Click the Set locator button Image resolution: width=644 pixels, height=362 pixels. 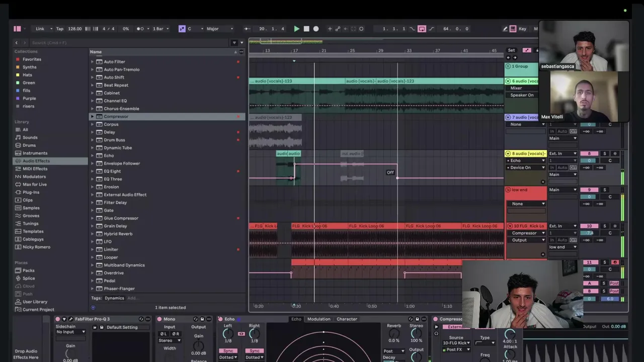click(511, 50)
